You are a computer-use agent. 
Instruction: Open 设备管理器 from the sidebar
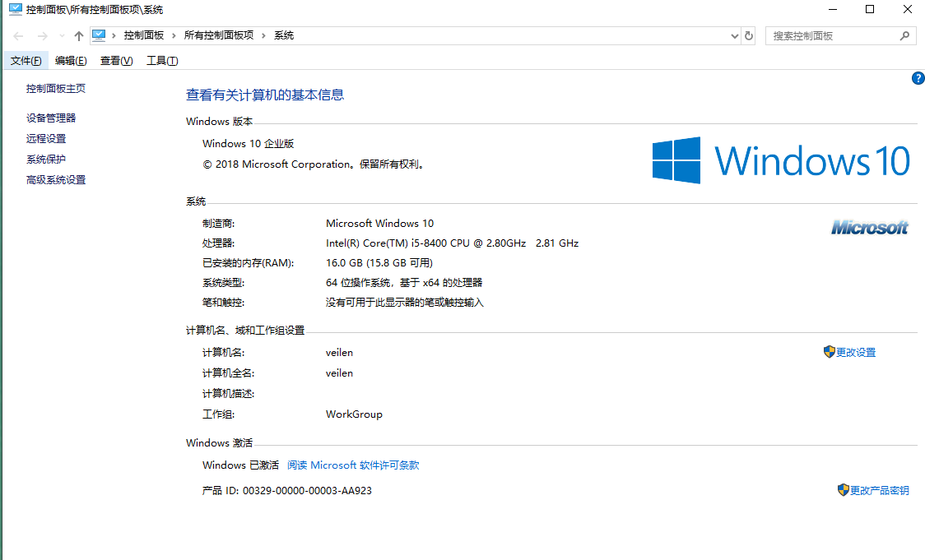(51, 118)
